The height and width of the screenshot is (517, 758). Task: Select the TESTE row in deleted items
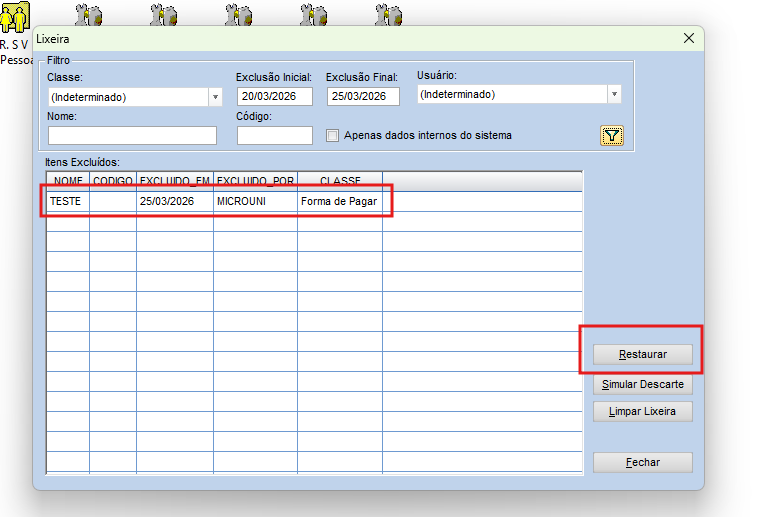[x=66, y=201]
